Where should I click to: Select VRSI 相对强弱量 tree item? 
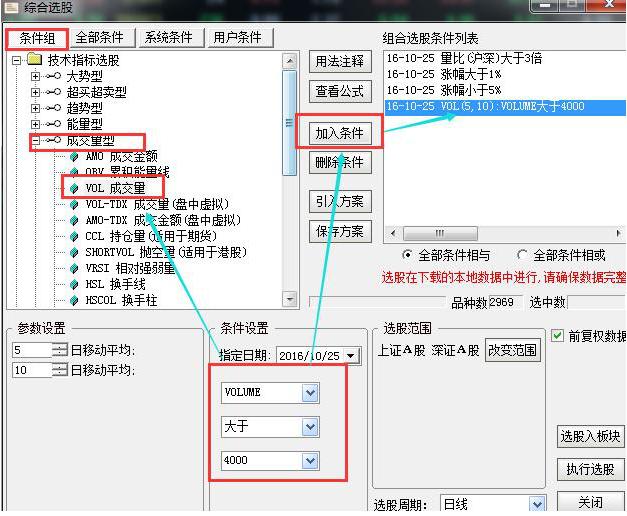tap(130, 268)
